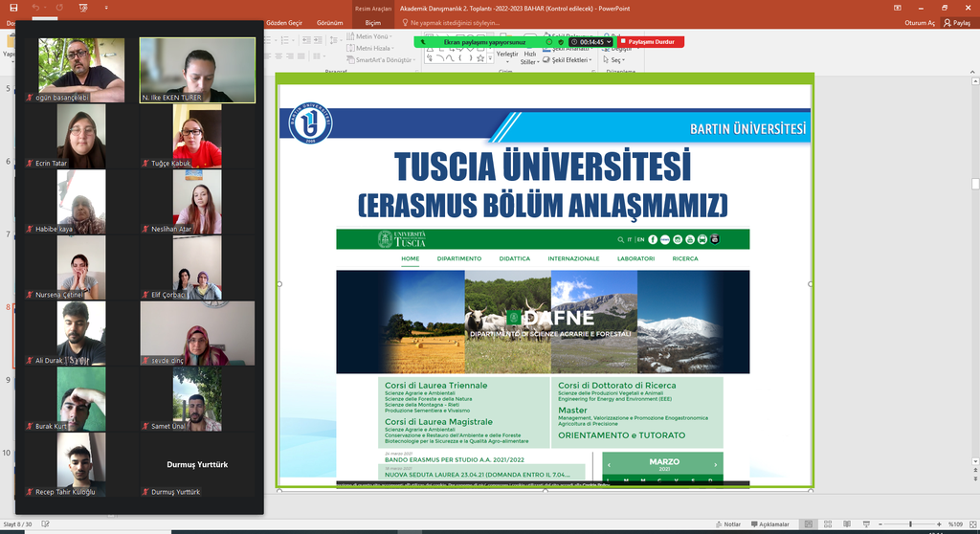This screenshot has height=534, width=980.
Task: Open the Yerleştir arrange dropdown
Action: click(507, 55)
